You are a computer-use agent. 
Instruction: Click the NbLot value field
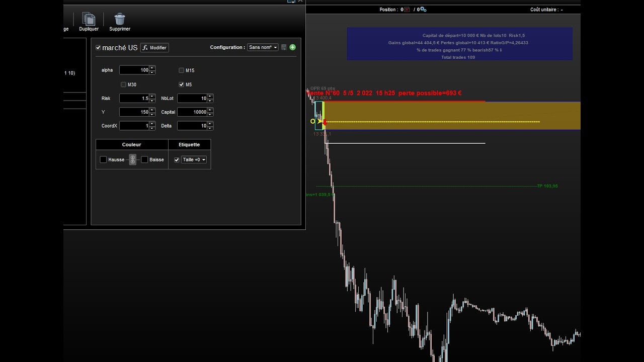coord(192,99)
